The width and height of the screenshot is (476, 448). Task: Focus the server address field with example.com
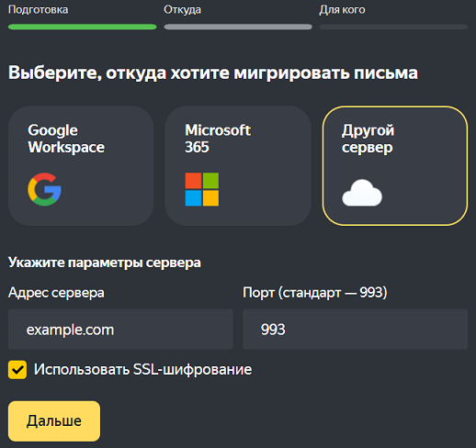(x=120, y=330)
